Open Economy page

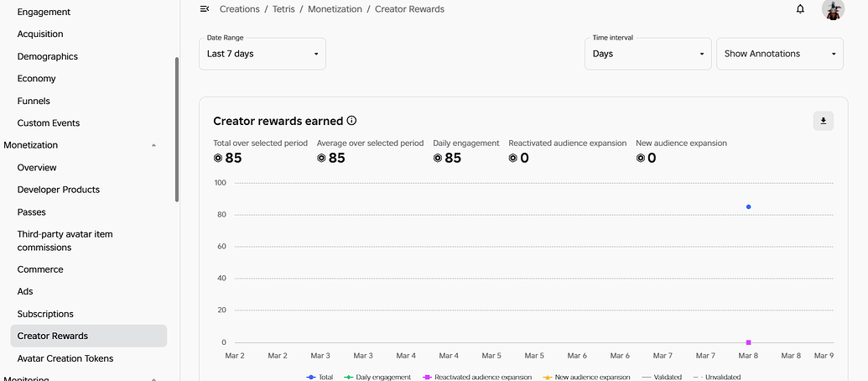37,79
